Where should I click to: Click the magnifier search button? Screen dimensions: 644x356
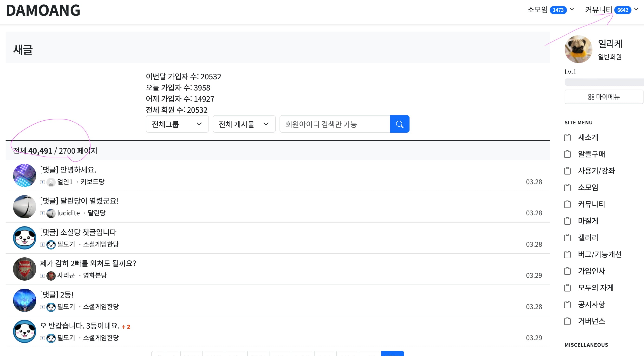tap(400, 124)
